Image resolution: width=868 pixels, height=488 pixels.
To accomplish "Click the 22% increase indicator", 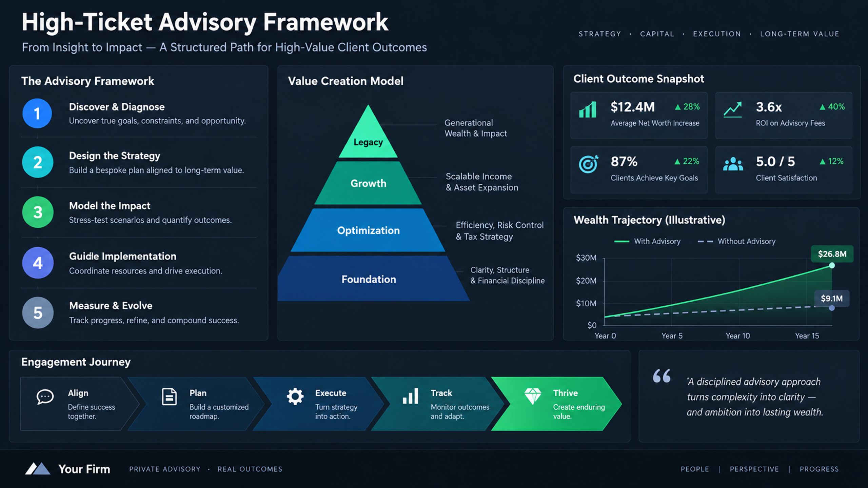I will pyautogui.click(x=687, y=161).
